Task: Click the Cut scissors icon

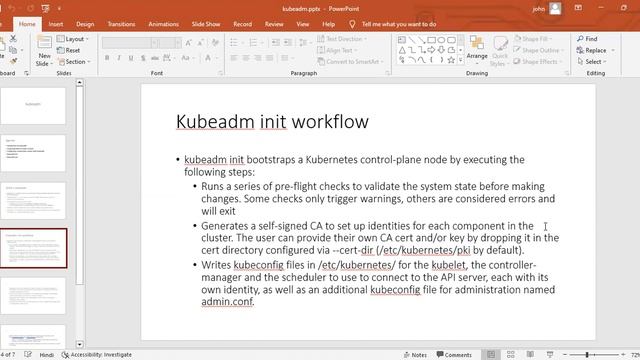Action: [13, 38]
